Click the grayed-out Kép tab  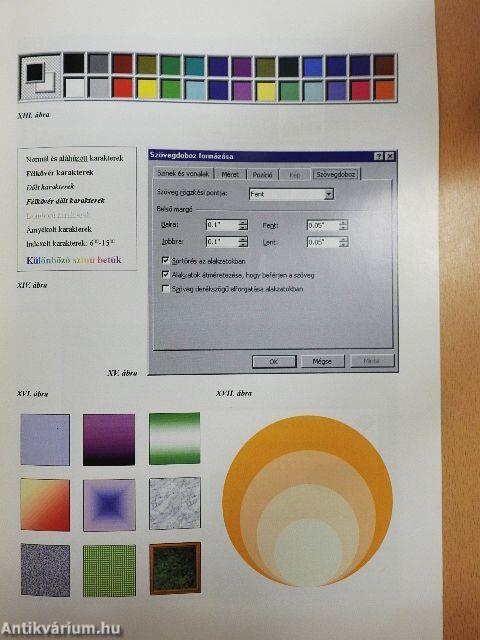tap(294, 175)
